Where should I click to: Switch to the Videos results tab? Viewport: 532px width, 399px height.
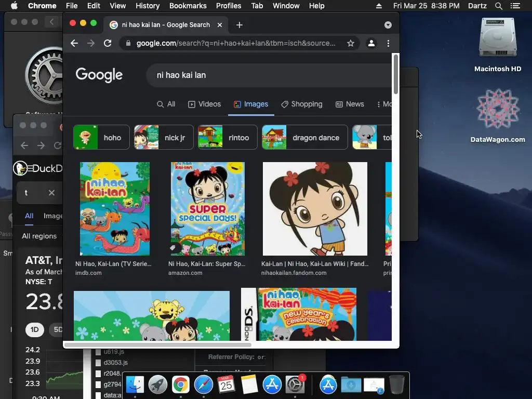click(205, 104)
